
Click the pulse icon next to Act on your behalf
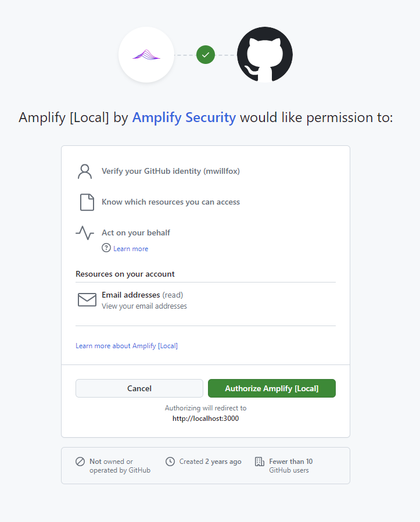point(85,233)
